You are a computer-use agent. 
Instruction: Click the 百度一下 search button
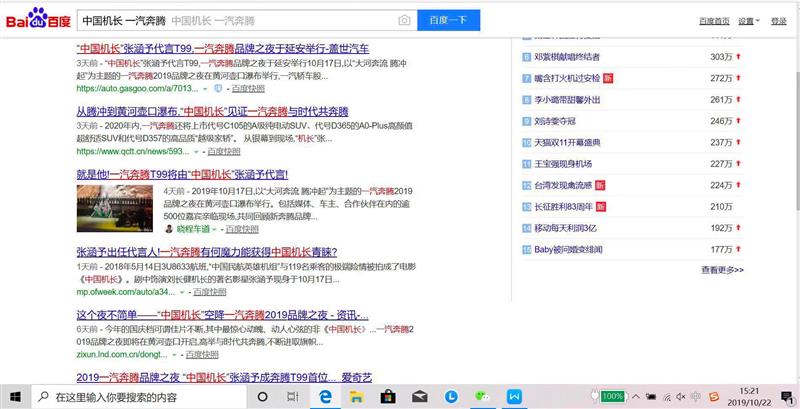point(448,20)
